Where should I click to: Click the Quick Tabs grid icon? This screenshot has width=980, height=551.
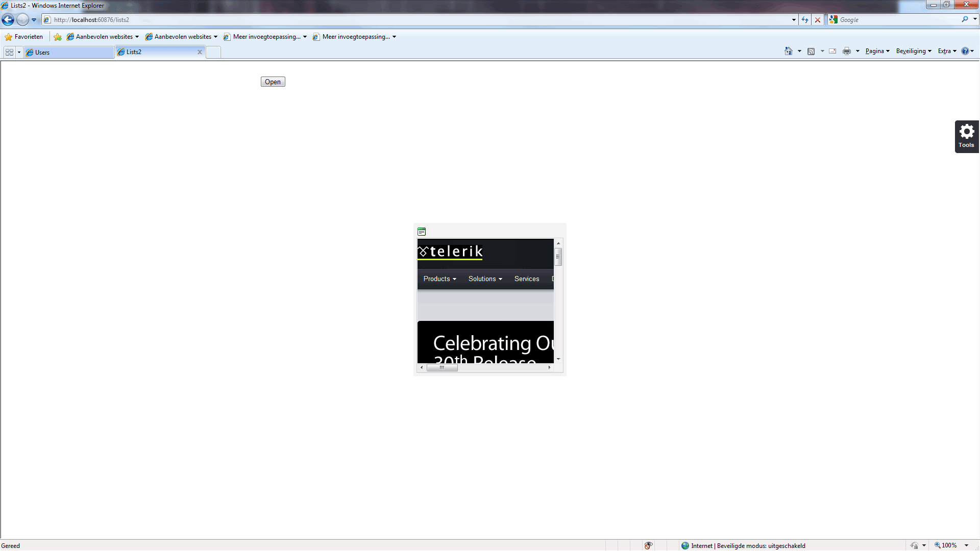(9, 52)
